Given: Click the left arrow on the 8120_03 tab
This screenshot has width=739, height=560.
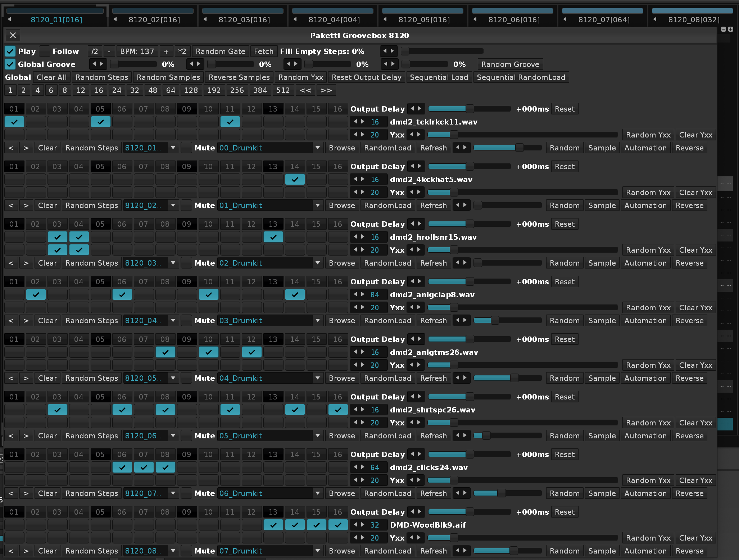Looking at the screenshot, I should click(205, 19).
